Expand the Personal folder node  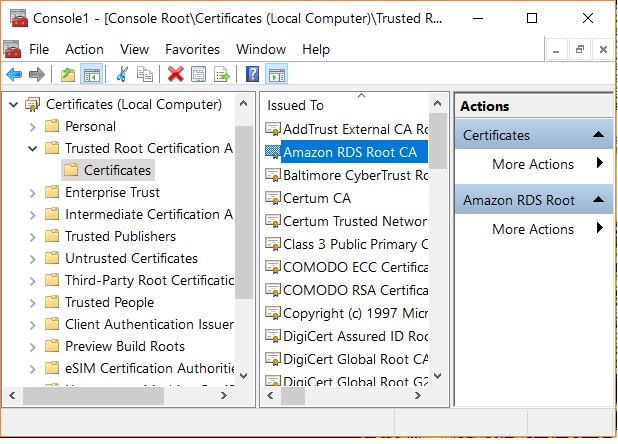coord(33,127)
